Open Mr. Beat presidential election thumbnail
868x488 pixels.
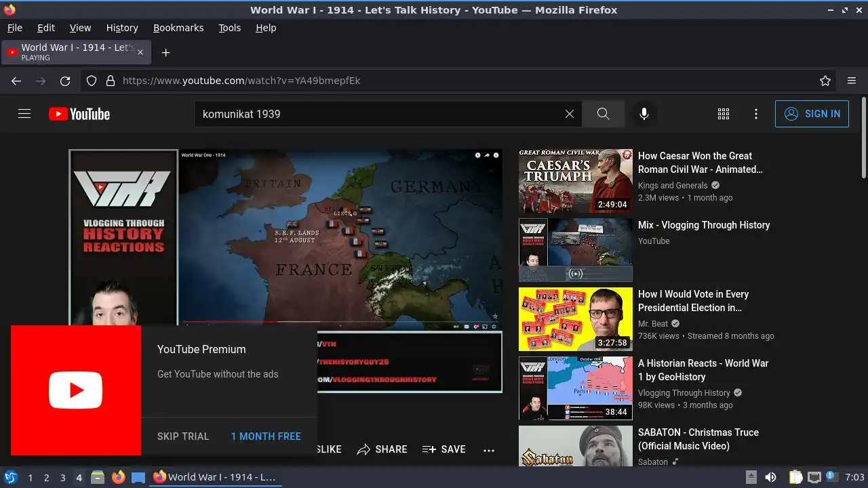coord(576,319)
